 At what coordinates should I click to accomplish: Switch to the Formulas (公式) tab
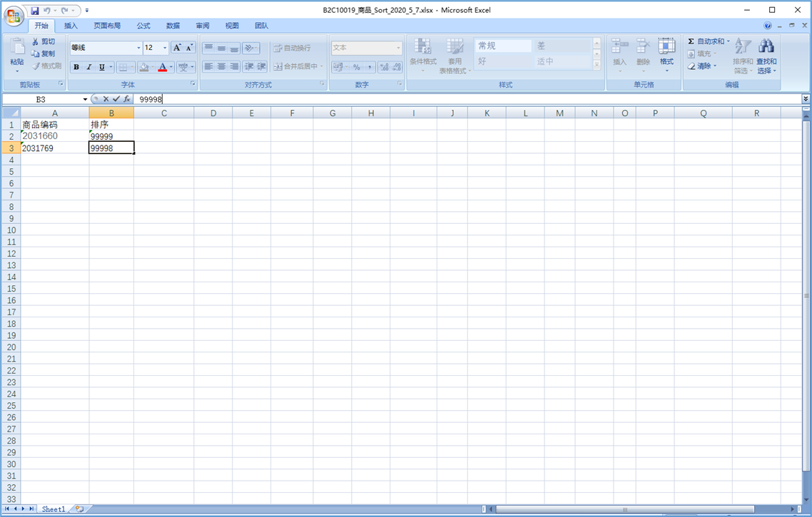tap(143, 26)
